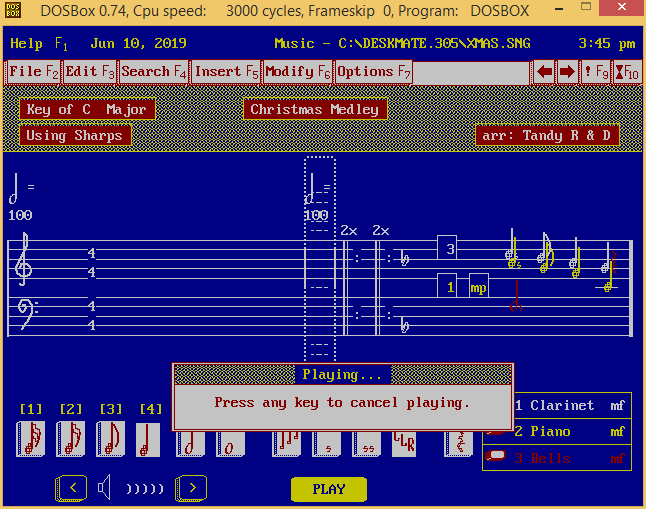This screenshot has width=646, height=509.
Task: Open the Help F1 menu
Action: click(38, 44)
